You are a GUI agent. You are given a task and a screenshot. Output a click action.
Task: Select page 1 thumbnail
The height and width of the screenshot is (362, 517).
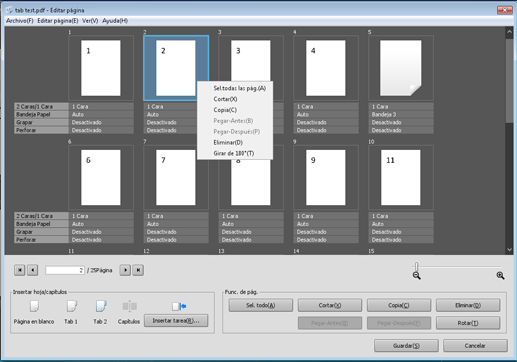[x=101, y=68]
